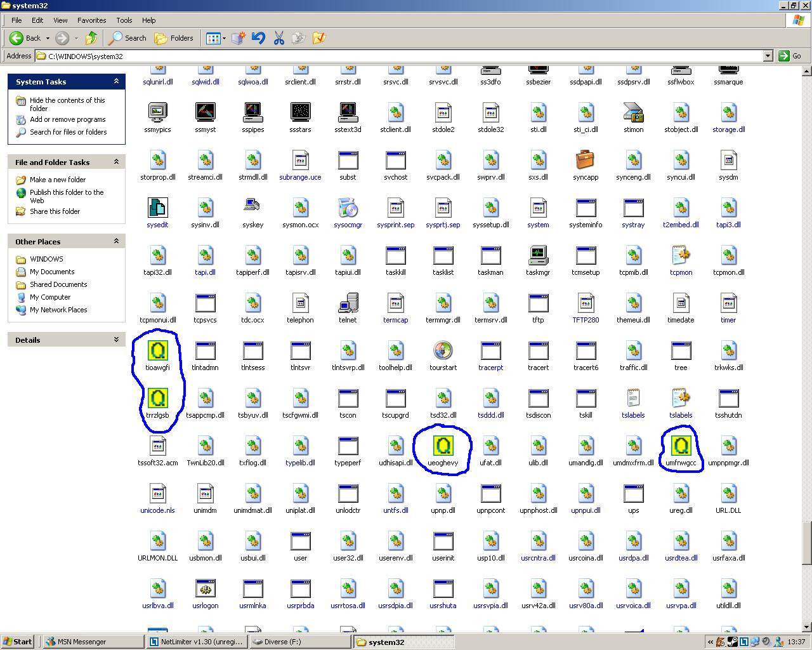Select the sspipes screensaver icon

(252, 112)
